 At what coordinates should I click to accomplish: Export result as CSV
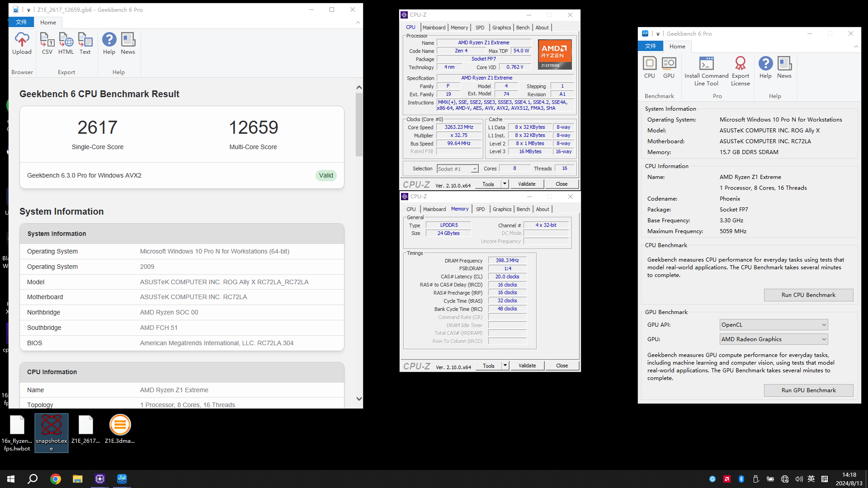click(47, 44)
